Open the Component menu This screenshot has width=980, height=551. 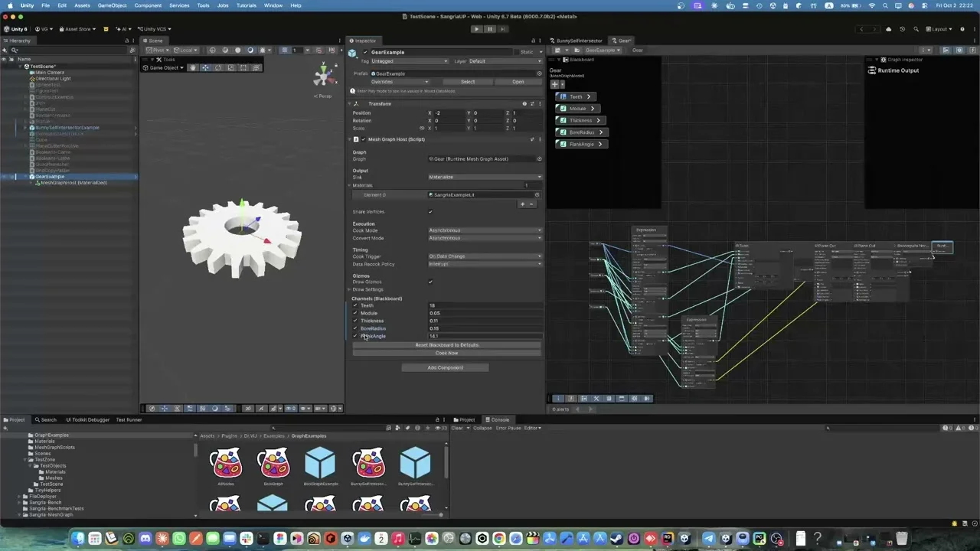coord(148,5)
